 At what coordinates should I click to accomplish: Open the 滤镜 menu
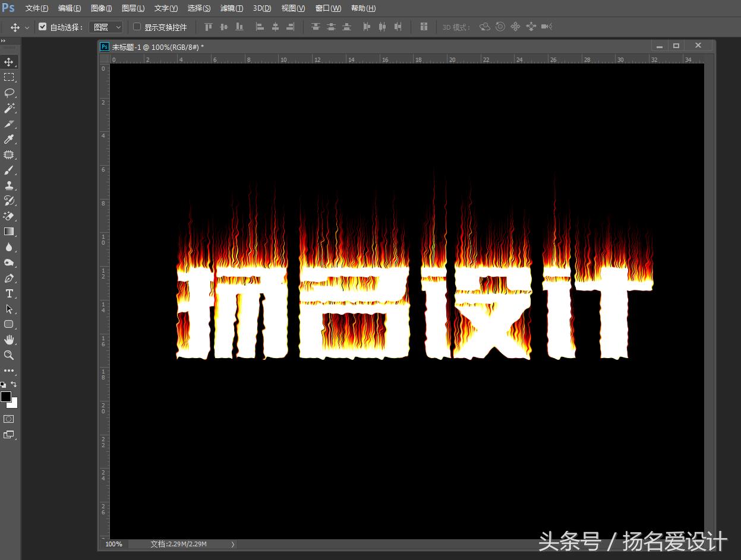coord(231,8)
